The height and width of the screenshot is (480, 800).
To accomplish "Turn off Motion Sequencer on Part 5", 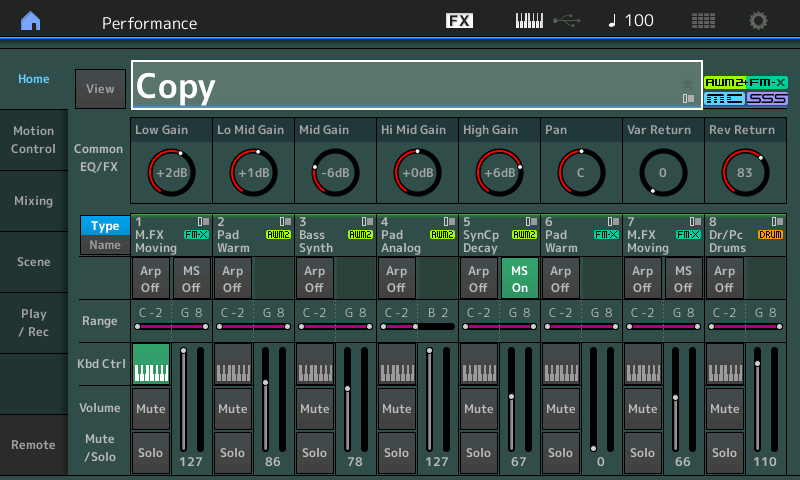I will pos(519,278).
